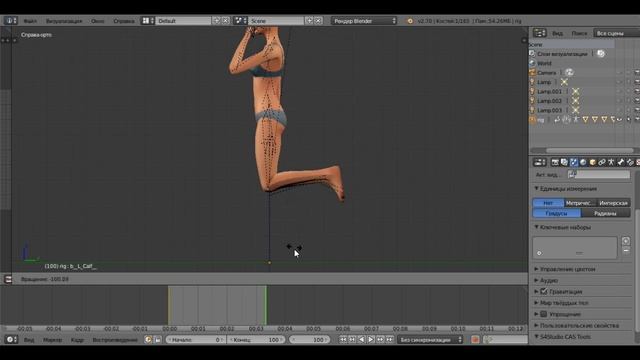Click the Camera data icon in outliner

[x=569, y=72]
